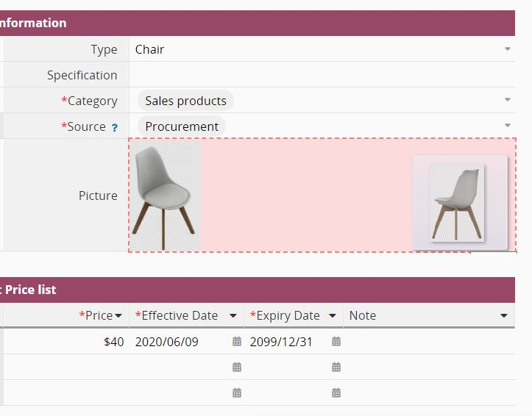
Task: Open the Note column header menu
Action: (x=504, y=316)
